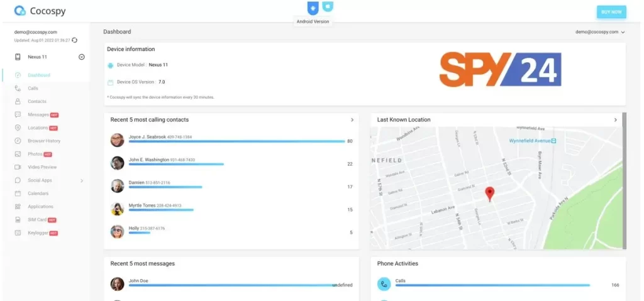The width and height of the screenshot is (644, 301).
Task: Click the Photos image icon in sidebar
Action: [18, 154]
